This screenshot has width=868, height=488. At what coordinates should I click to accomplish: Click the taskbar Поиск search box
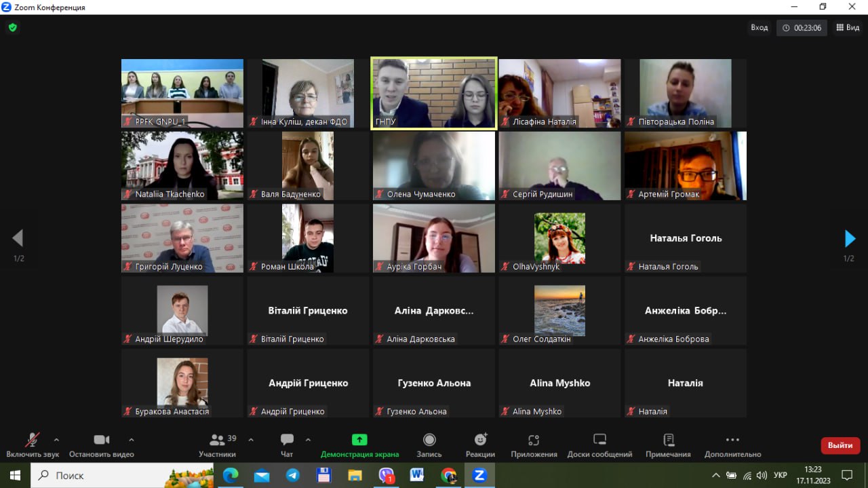pos(122,476)
